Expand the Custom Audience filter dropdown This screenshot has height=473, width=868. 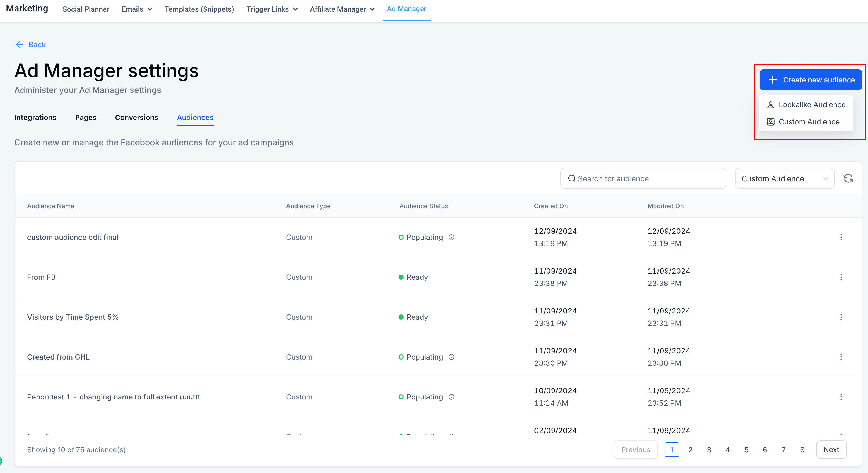[x=784, y=178]
